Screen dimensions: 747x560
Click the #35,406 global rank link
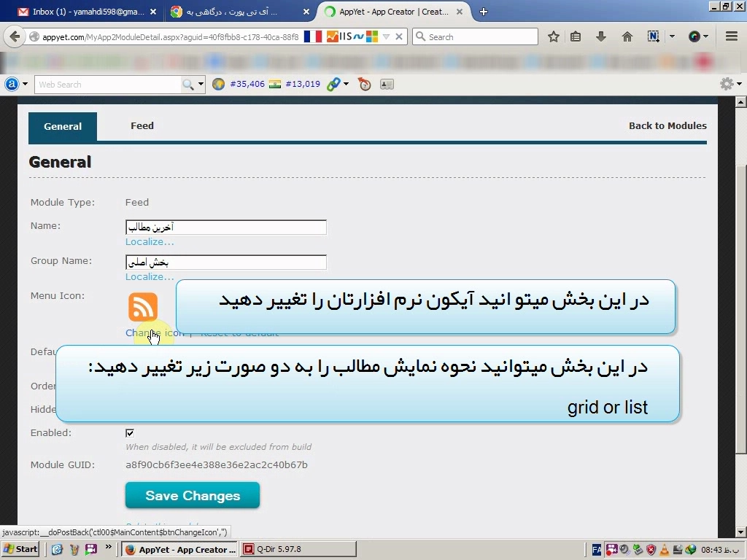tap(247, 85)
